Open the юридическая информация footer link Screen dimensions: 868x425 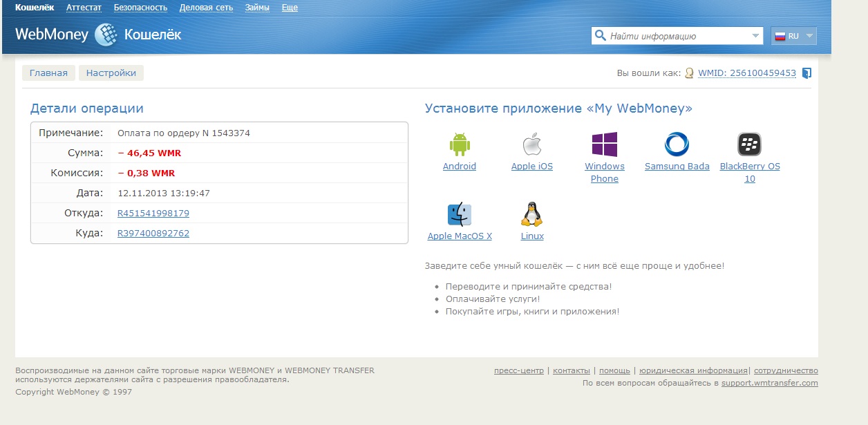point(693,370)
